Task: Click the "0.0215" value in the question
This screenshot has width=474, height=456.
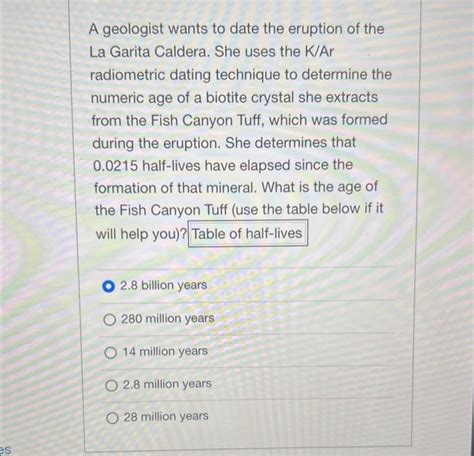Action: tap(115, 166)
